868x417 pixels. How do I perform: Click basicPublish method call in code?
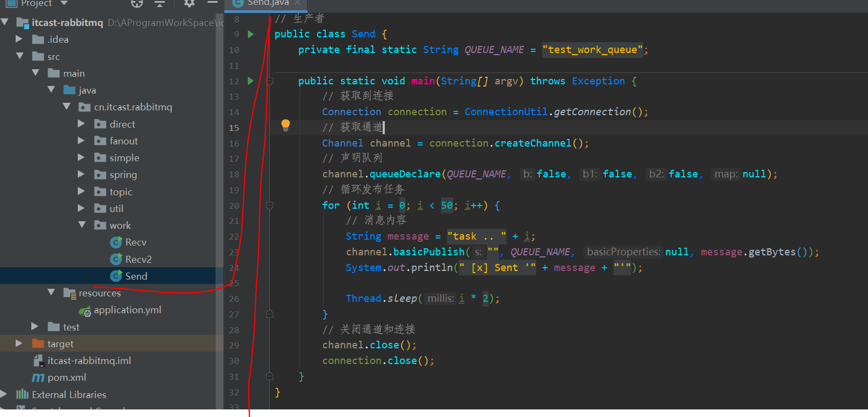click(x=429, y=252)
